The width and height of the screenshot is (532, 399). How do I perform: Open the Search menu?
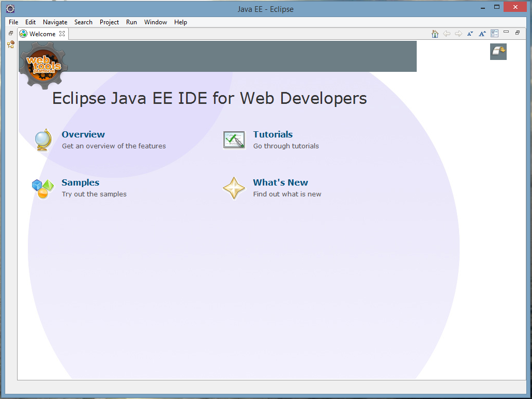coord(83,22)
